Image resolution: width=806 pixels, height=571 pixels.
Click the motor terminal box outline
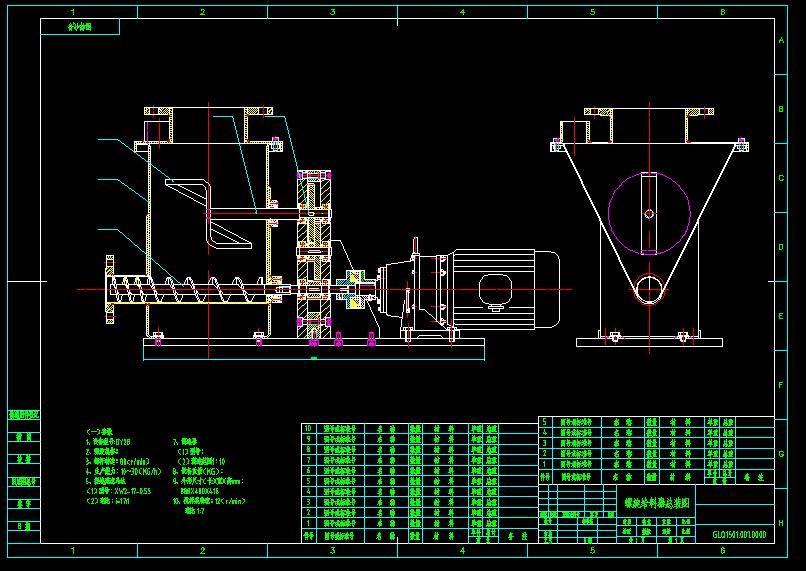(496, 290)
